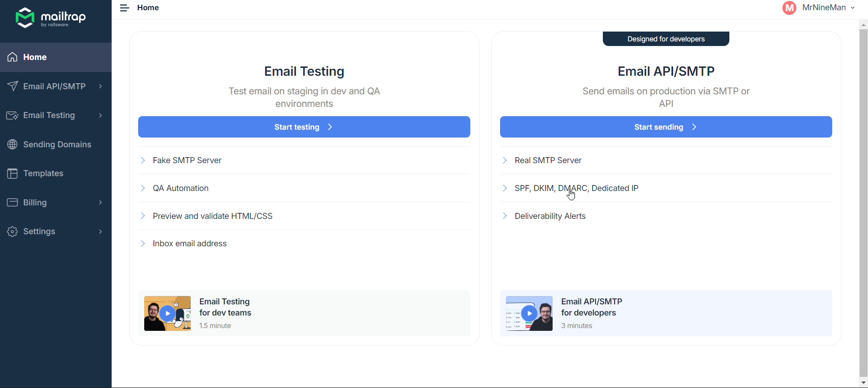Image resolution: width=868 pixels, height=388 pixels.
Task: Expand Billing sidebar submenu arrow
Action: coord(100,203)
